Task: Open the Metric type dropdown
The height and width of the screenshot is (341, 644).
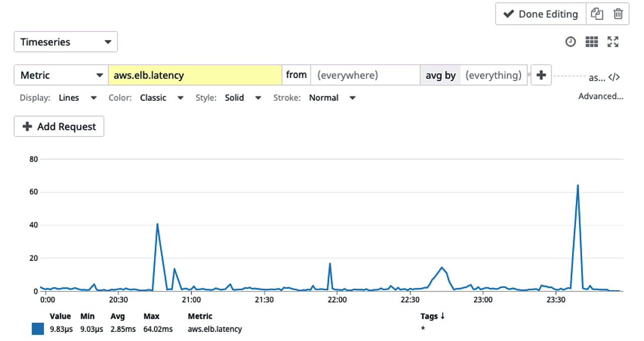Action: 61,75
